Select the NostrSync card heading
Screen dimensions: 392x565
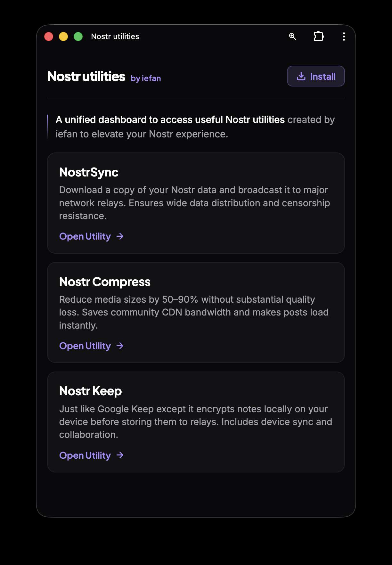[89, 173]
